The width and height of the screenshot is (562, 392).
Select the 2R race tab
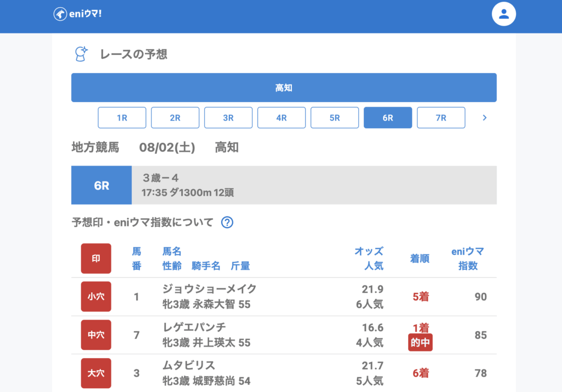[175, 117]
